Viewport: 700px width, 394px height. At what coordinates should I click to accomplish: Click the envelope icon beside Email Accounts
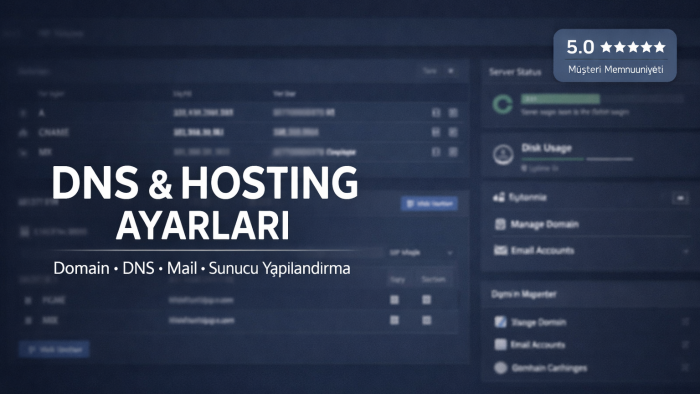pos(500,250)
